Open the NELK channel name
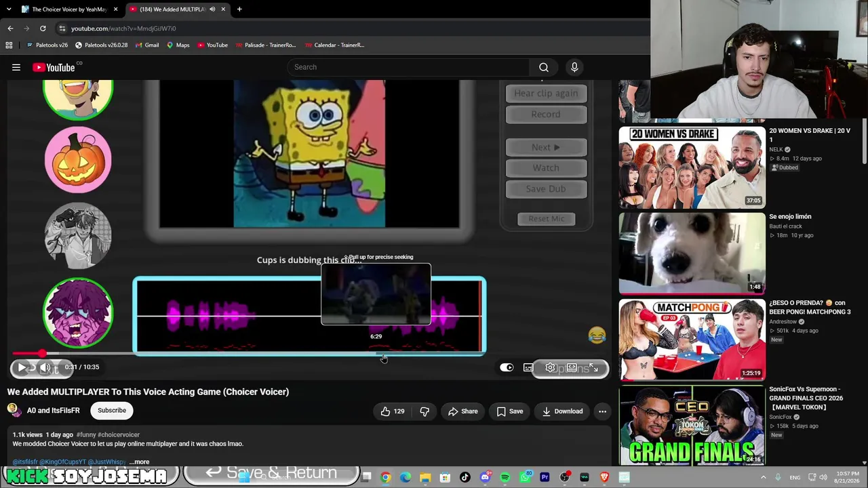 (776, 149)
